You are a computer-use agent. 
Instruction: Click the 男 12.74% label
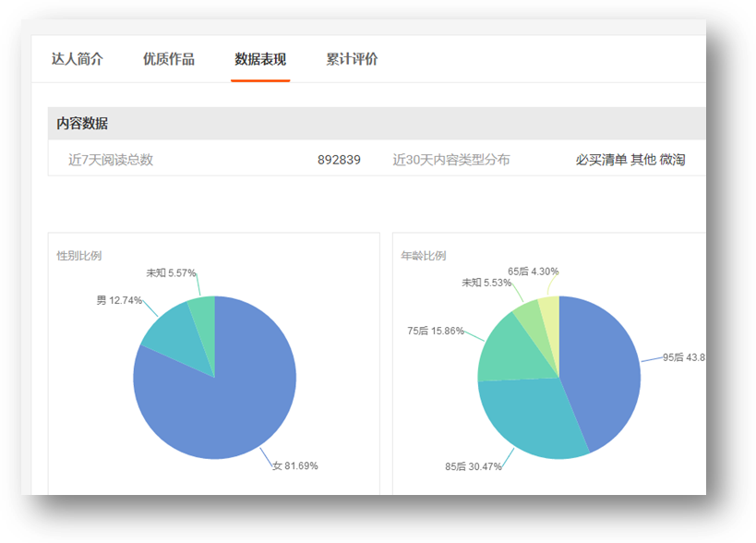[119, 301]
